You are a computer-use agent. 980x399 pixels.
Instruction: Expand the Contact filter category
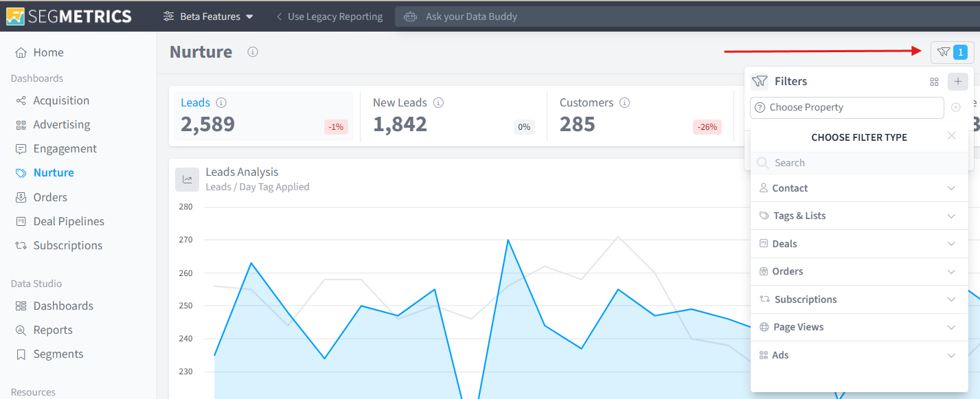coord(859,188)
